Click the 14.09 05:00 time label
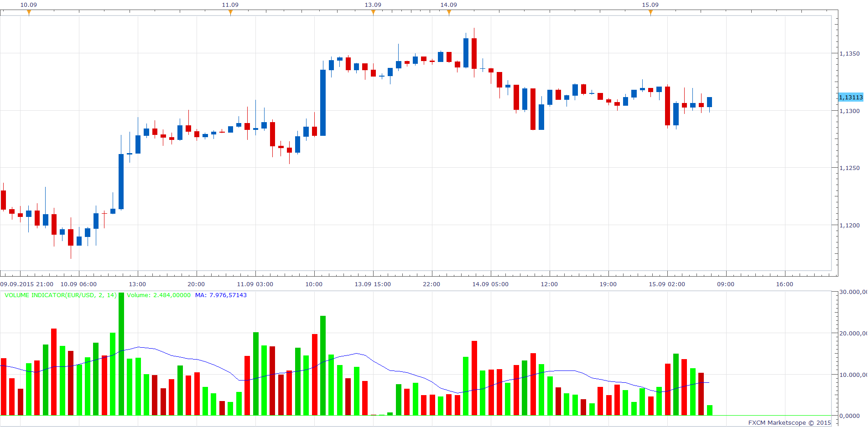Screen dimensions: 868x427 (x=490, y=284)
